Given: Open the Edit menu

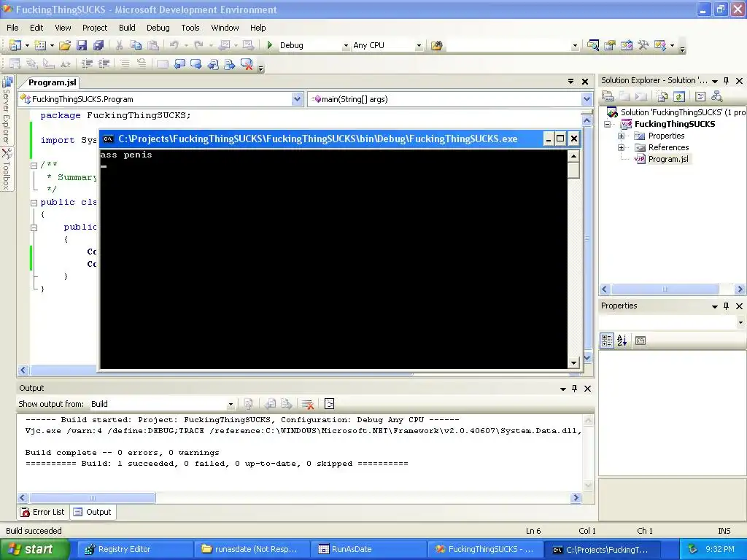Looking at the screenshot, I should pyautogui.click(x=36, y=28).
